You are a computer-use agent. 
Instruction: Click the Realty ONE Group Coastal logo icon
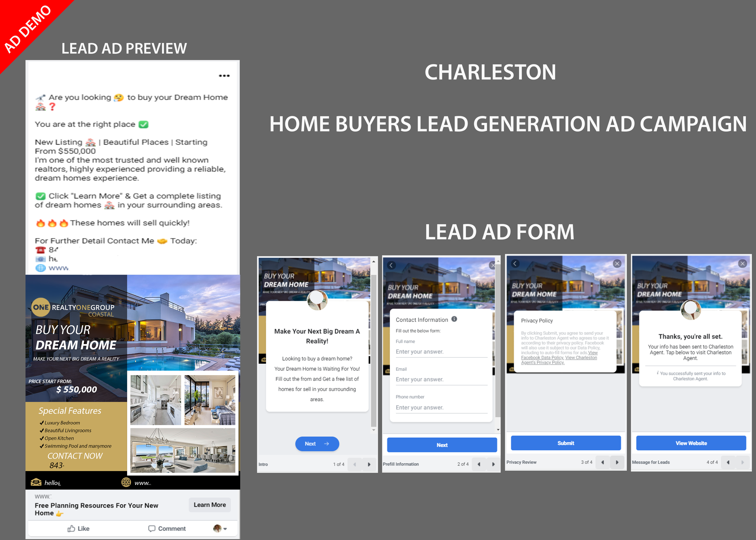(x=43, y=306)
